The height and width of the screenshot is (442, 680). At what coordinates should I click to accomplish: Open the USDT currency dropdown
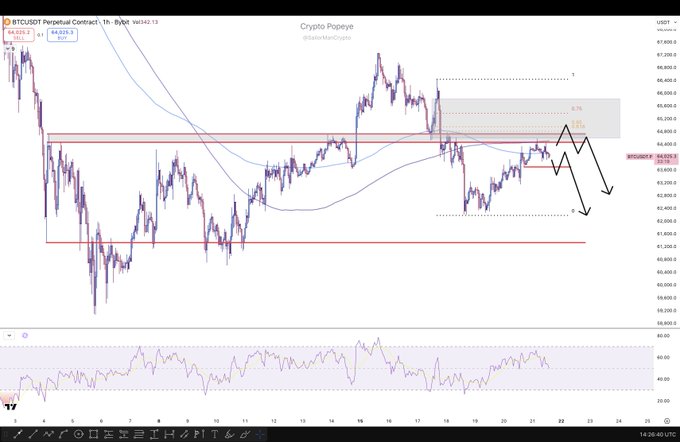tap(667, 22)
